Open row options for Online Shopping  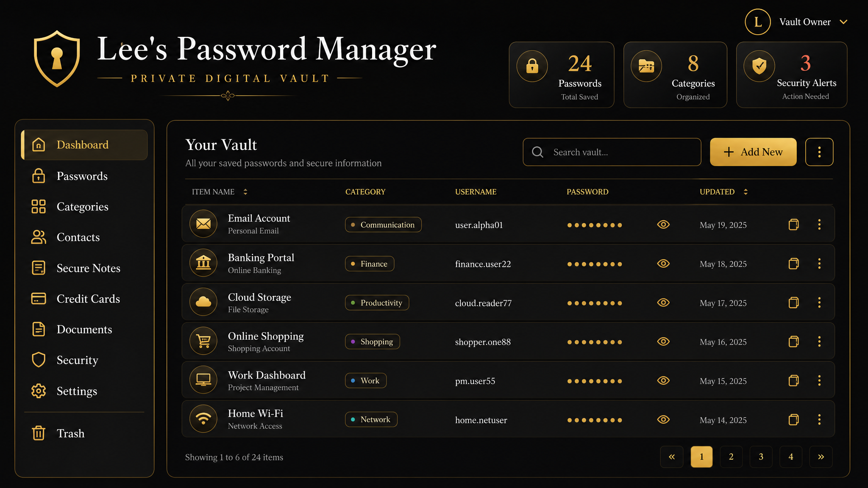pos(819,341)
